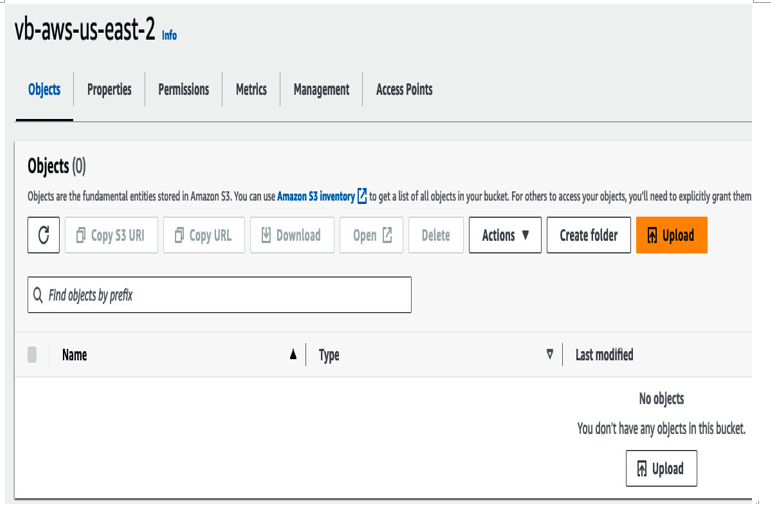Image resolution: width=771 pixels, height=511 pixels.
Task: Click the Delete button
Action: [x=436, y=235]
